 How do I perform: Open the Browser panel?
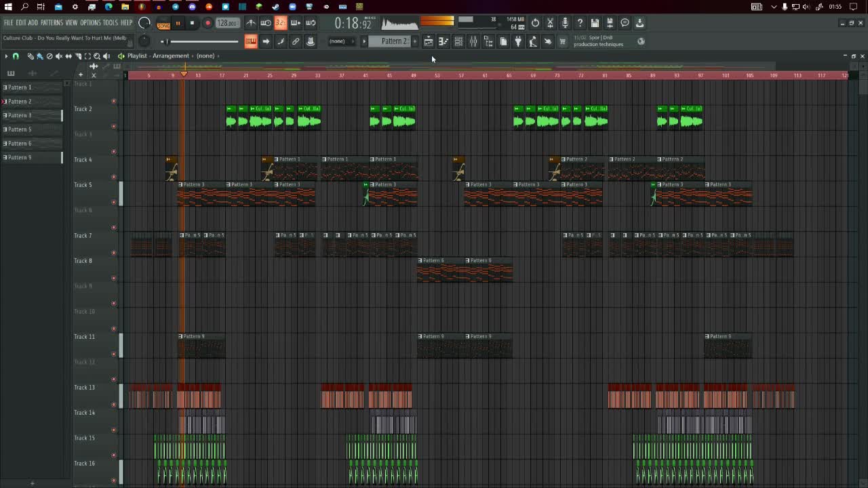point(488,41)
